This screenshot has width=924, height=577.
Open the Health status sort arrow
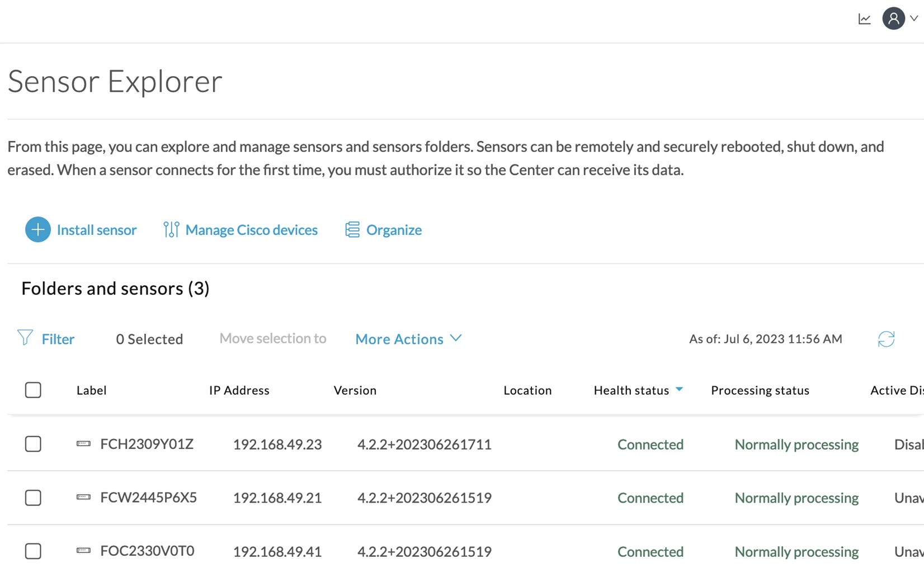[680, 390]
